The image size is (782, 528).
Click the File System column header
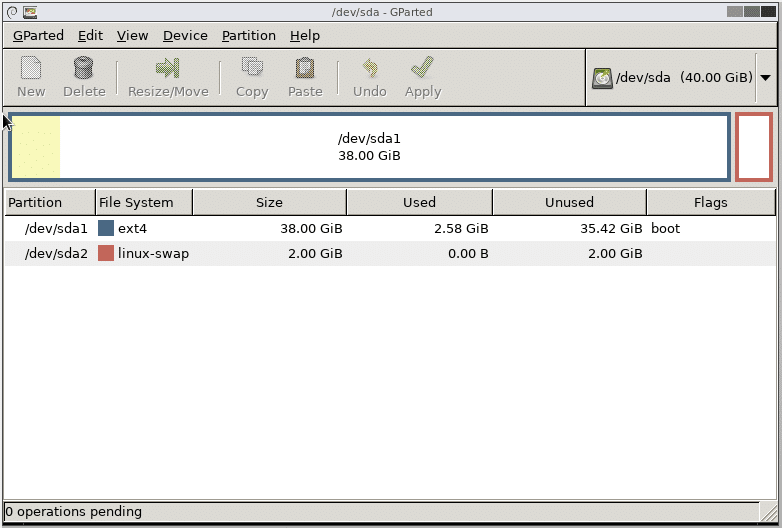(143, 202)
